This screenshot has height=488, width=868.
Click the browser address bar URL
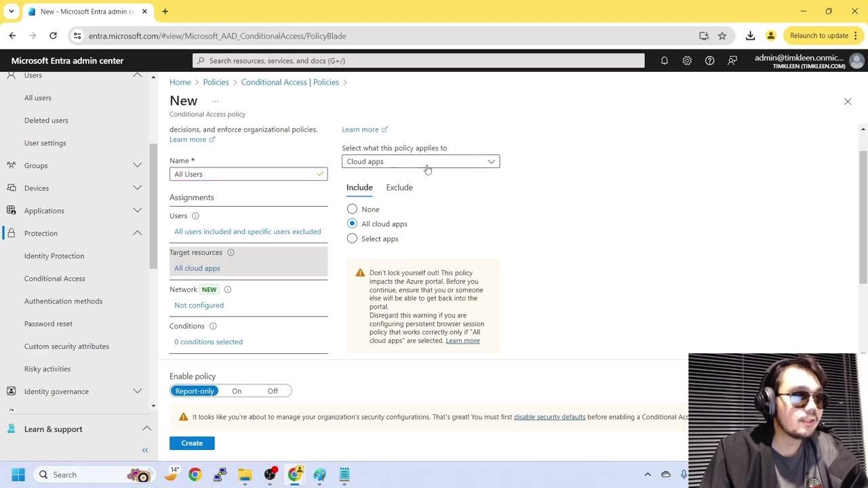coord(217,36)
